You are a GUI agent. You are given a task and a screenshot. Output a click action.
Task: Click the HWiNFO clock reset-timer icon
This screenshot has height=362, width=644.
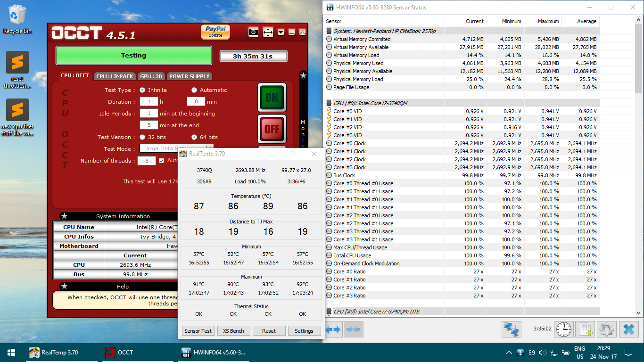pyautogui.click(x=564, y=329)
